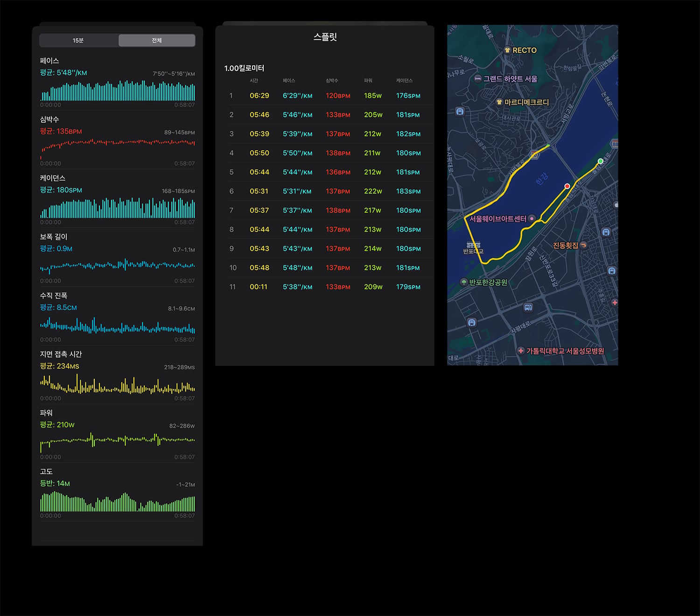Tap the RECTO shop icon on map
Image resolution: width=700 pixels, height=616 pixels.
[x=507, y=50]
